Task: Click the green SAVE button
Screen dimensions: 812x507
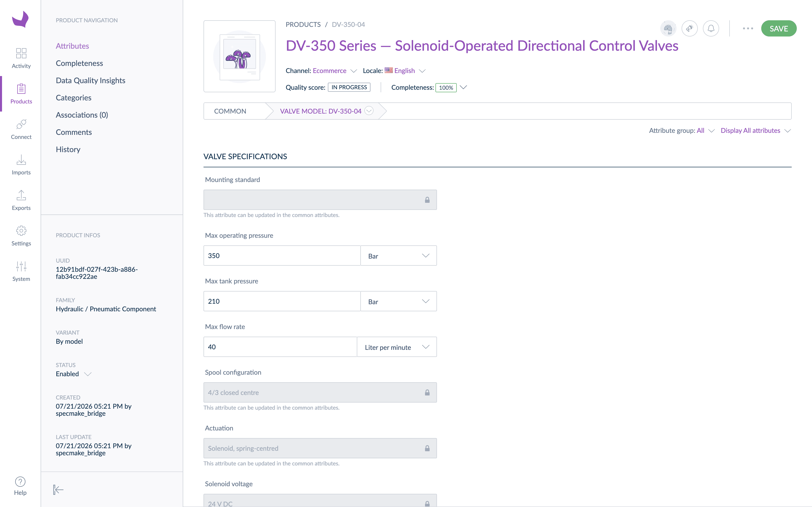Action: 779,28
